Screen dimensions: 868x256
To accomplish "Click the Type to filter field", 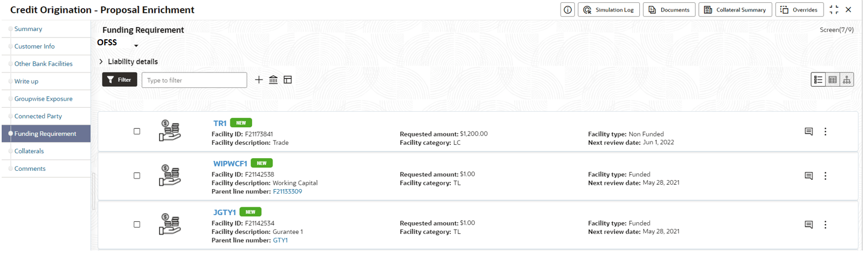I will 194,80.
